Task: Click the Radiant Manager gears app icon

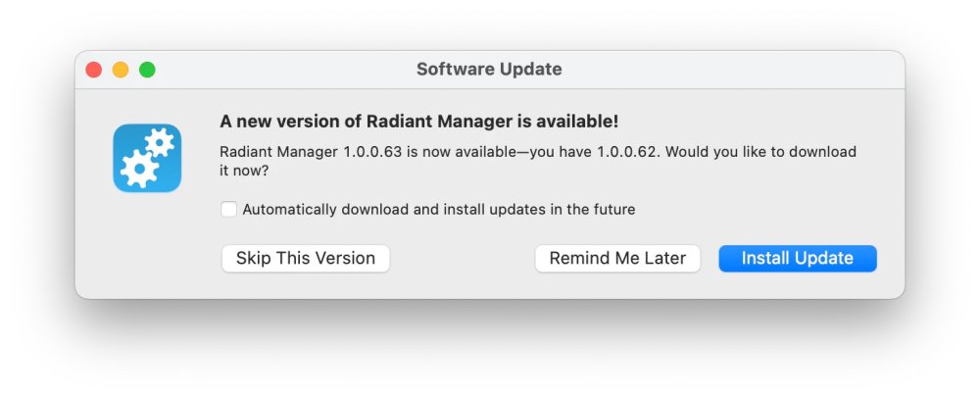Action: (x=147, y=158)
